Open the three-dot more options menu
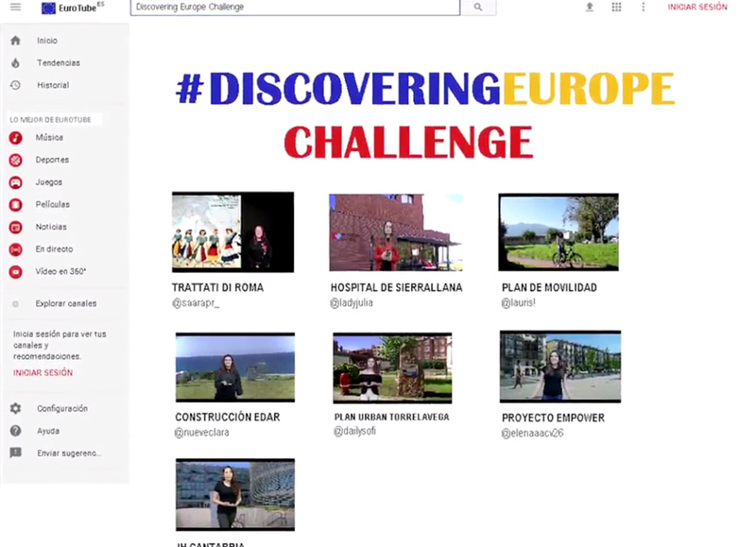756x547 pixels. [644, 8]
